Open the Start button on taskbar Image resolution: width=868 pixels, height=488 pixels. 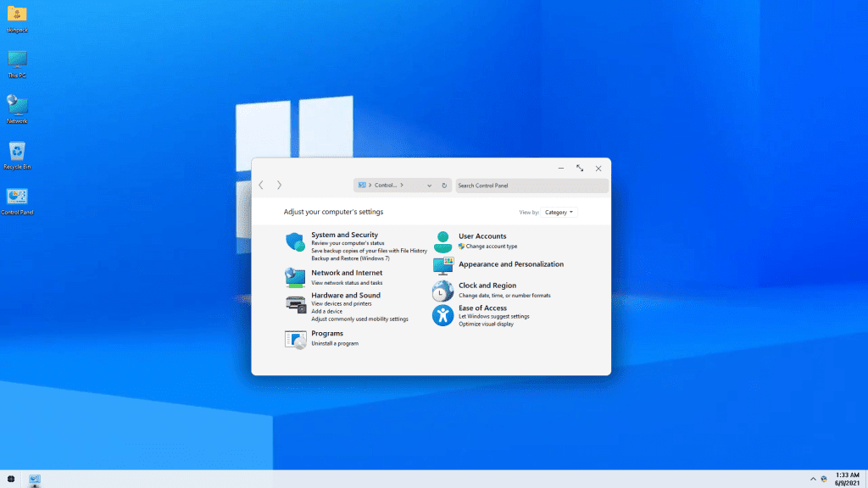[x=11, y=480]
